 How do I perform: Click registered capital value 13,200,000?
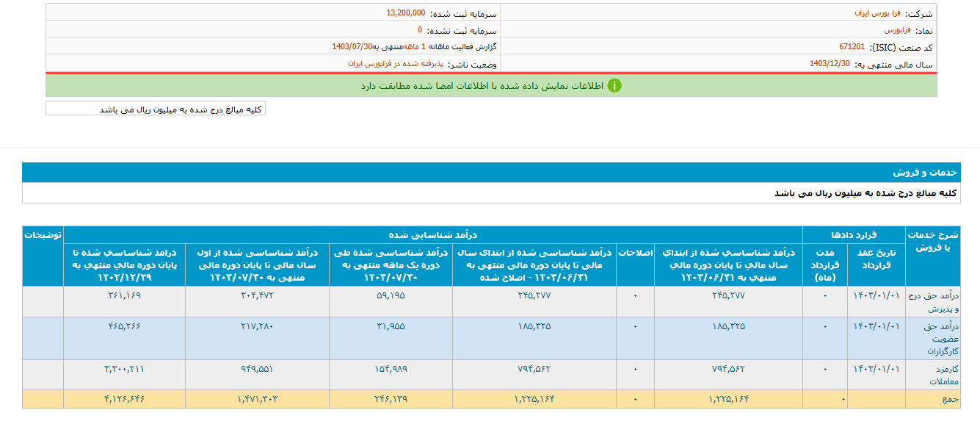tap(405, 13)
